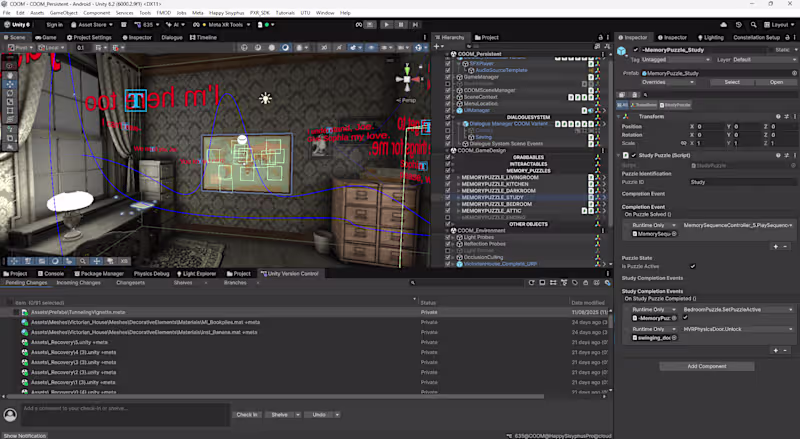Toggle MEMORYPUZZLE_DARKROOM checkbox in Hierarchy
This screenshot has width=800, height=439.
[x=448, y=190]
